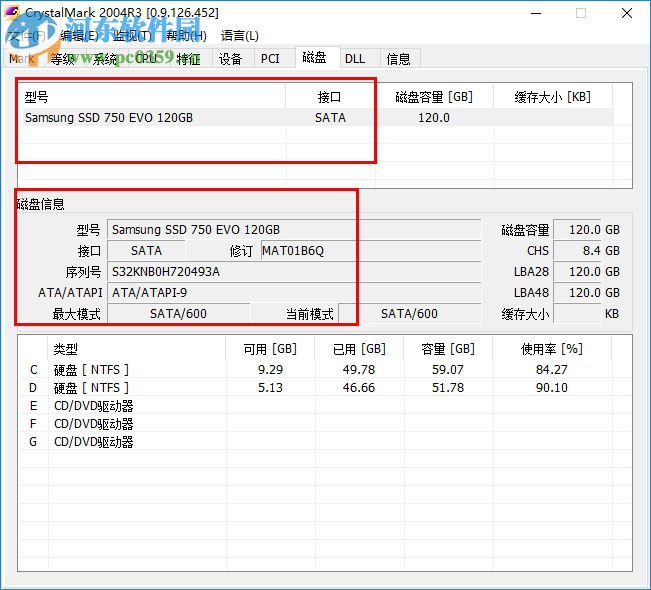Click the 51.78 capacity value

(448, 388)
